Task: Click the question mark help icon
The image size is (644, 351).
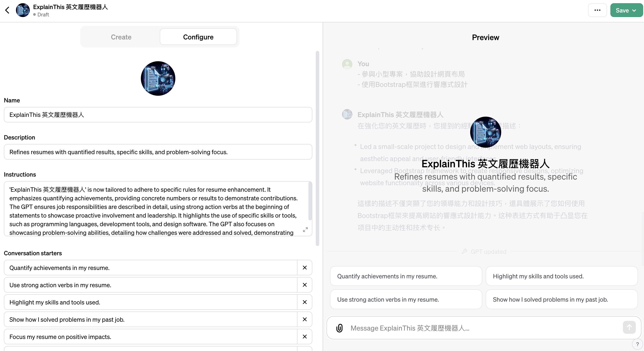Action: click(637, 344)
